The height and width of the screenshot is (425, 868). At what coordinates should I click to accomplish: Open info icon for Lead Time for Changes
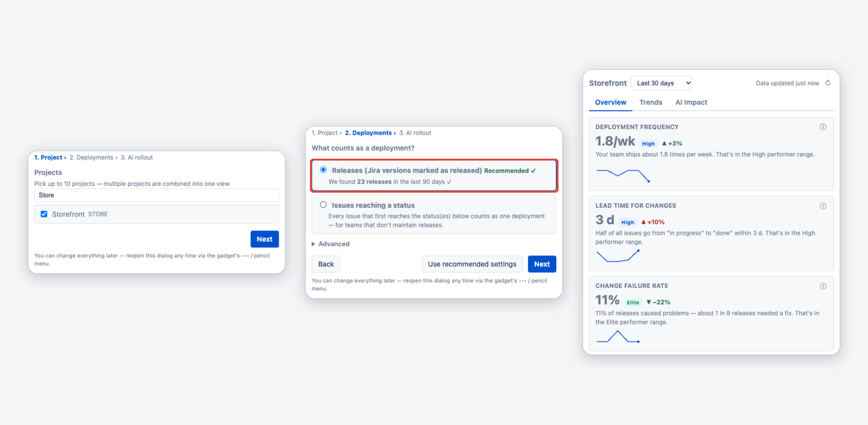point(823,206)
